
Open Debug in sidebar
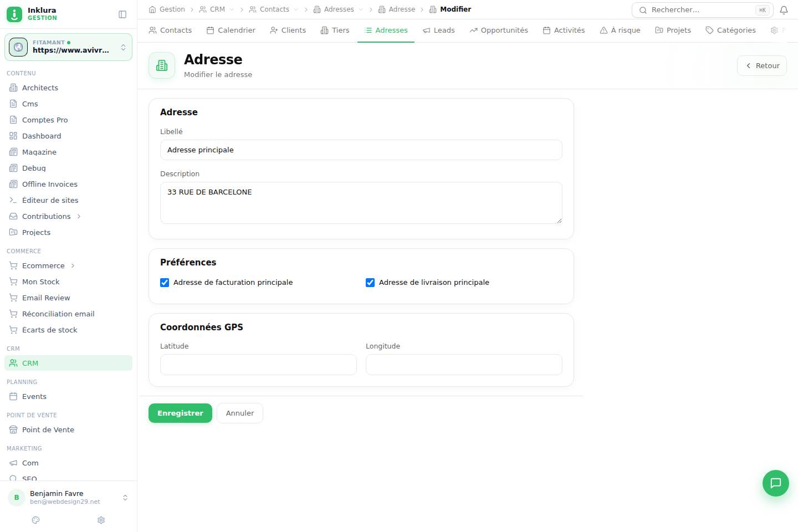(68, 168)
